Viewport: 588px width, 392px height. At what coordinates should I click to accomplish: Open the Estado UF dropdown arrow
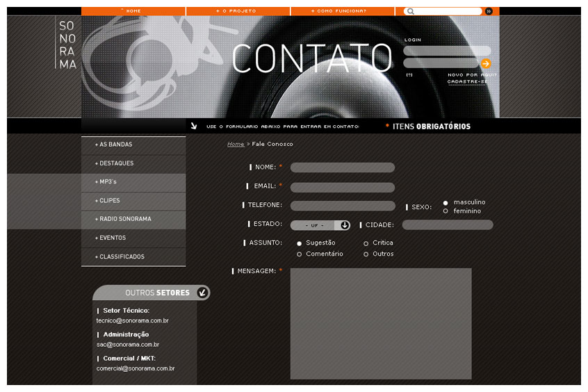point(345,225)
